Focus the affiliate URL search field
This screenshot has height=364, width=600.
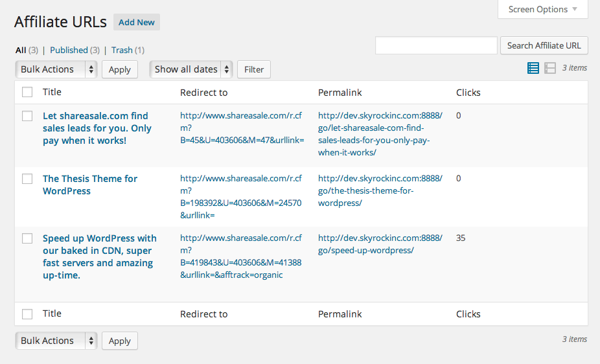tap(436, 45)
